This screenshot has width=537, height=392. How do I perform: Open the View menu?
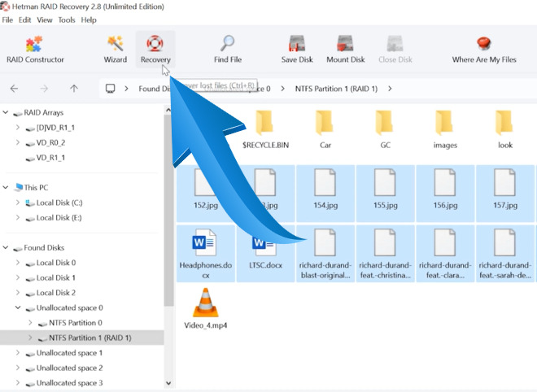[45, 20]
